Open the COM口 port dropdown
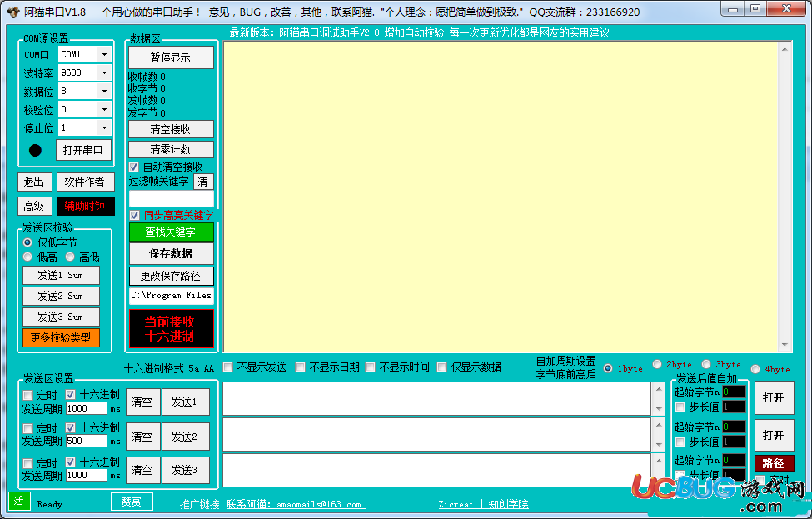 pos(104,54)
